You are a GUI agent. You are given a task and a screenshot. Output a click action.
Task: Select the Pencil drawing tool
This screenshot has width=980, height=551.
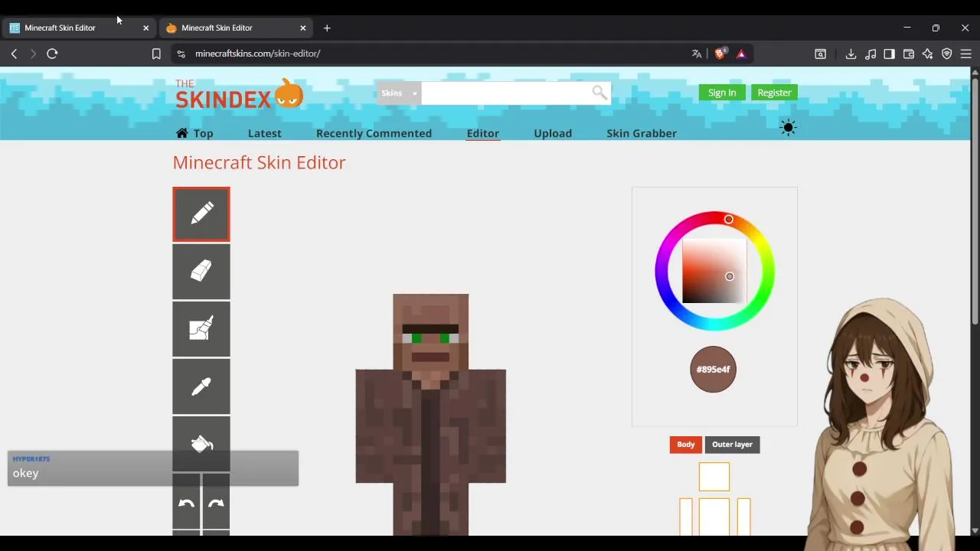point(201,214)
